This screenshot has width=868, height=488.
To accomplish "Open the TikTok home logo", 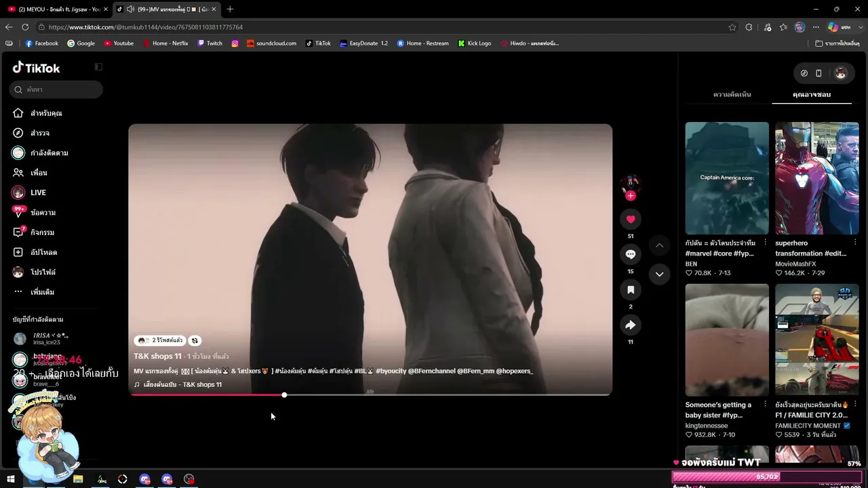I will coord(37,68).
